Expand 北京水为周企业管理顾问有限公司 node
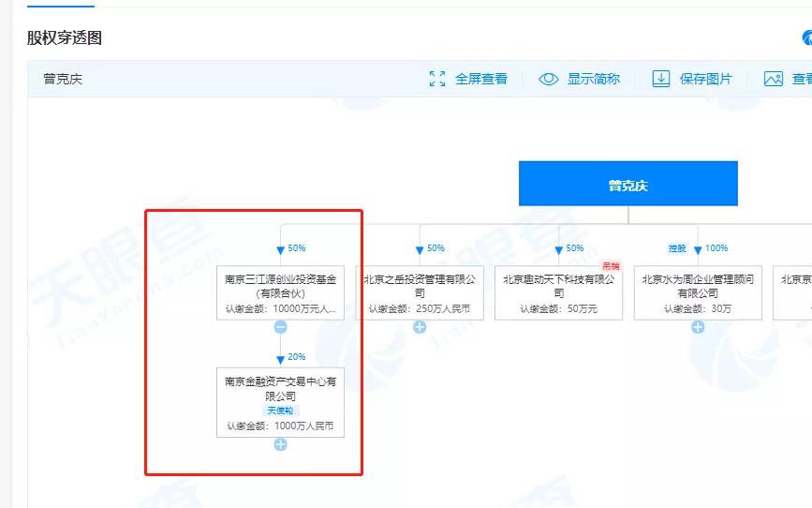This screenshot has height=508, width=812. tap(698, 327)
